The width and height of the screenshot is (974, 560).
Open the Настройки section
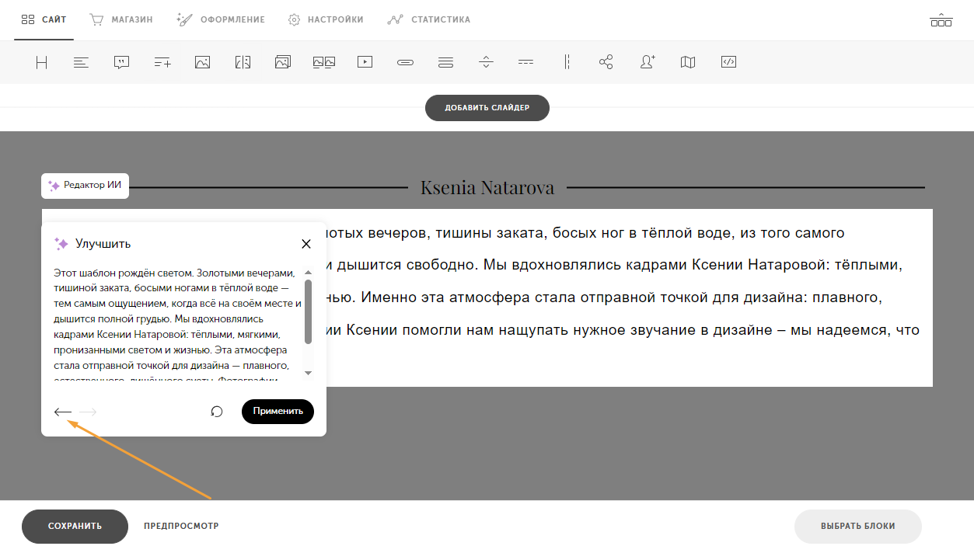pos(326,19)
